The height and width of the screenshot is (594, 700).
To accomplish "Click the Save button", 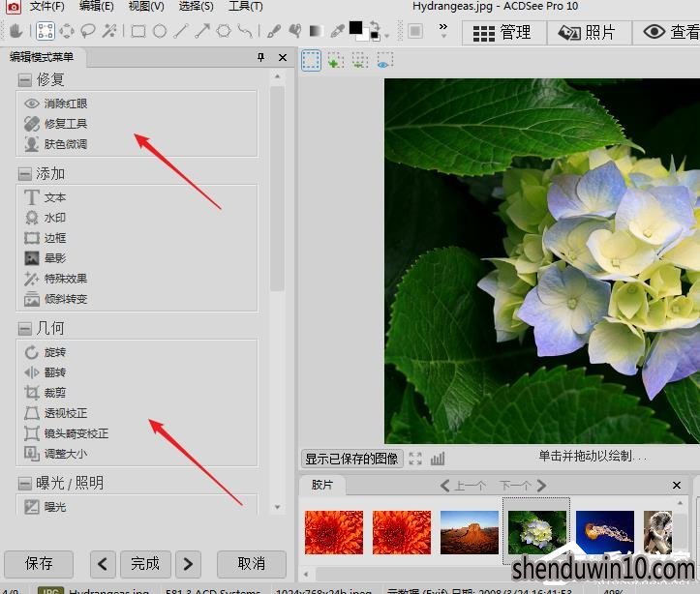I will (39, 564).
